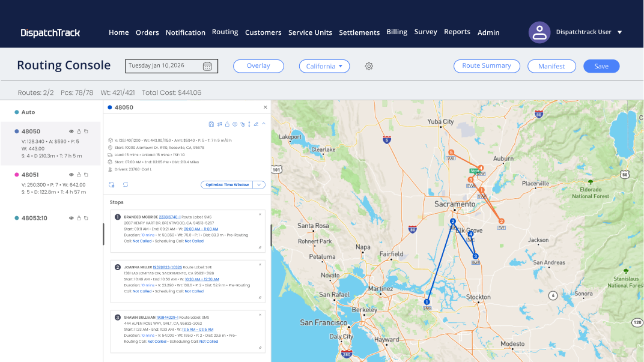Open the Service Units menu

310,32
